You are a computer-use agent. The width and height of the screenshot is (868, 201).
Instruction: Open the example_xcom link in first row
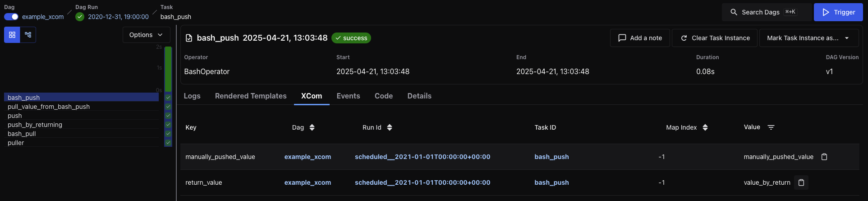308,157
